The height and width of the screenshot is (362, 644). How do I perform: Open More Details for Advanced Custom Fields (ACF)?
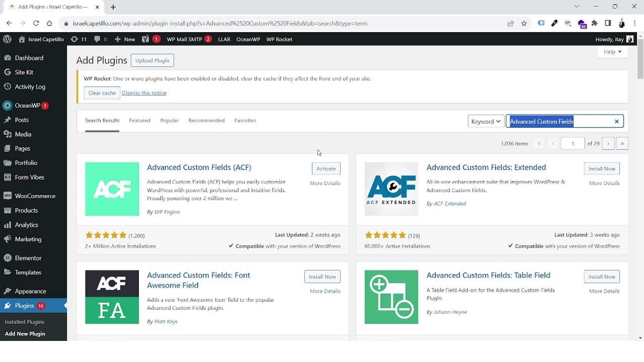point(325,183)
